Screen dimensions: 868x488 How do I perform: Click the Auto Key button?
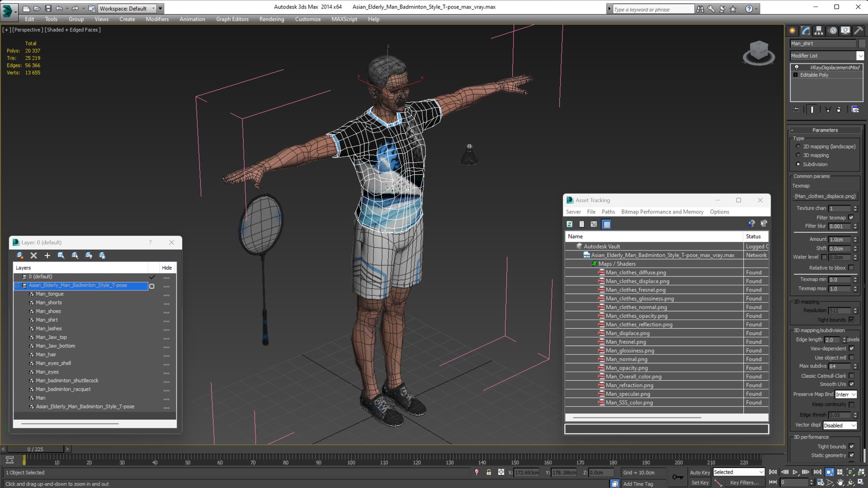700,472
